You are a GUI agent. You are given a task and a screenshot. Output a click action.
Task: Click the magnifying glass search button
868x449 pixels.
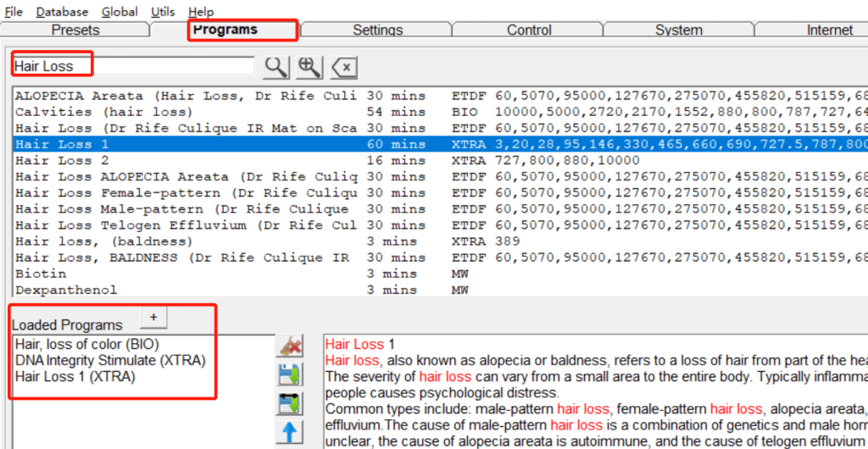(276, 67)
